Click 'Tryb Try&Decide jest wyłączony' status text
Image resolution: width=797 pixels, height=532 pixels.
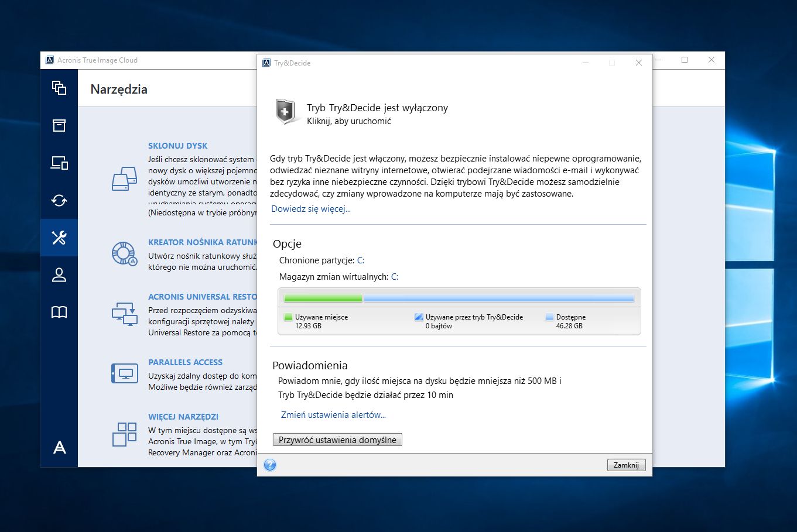[x=378, y=108]
